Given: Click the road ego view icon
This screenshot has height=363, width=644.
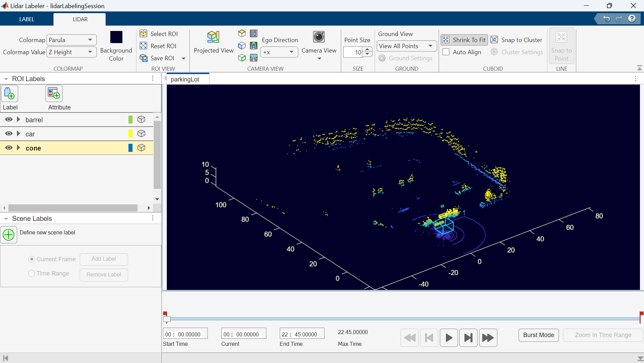Looking at the screenshot, I should click(254, 45).
